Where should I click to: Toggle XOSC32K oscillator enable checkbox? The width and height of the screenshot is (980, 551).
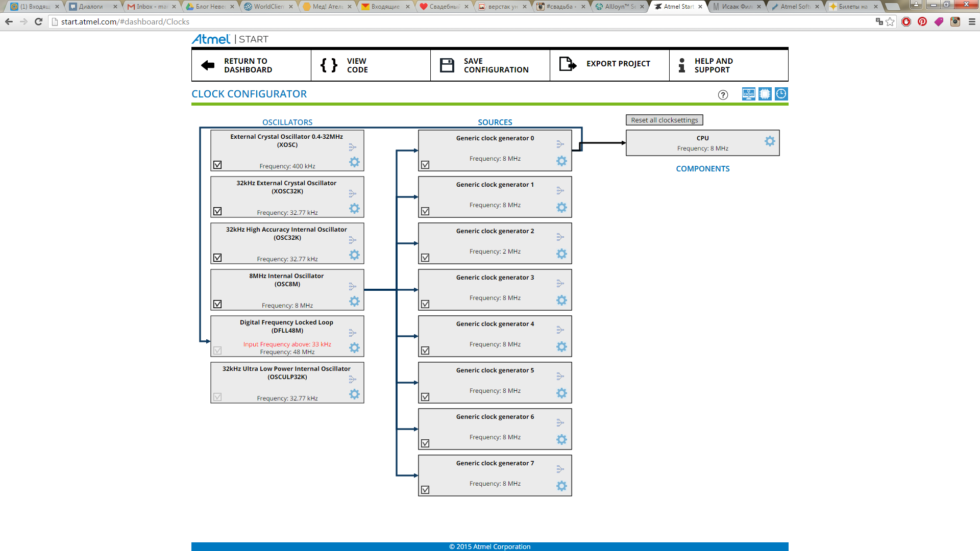point(217,211)
